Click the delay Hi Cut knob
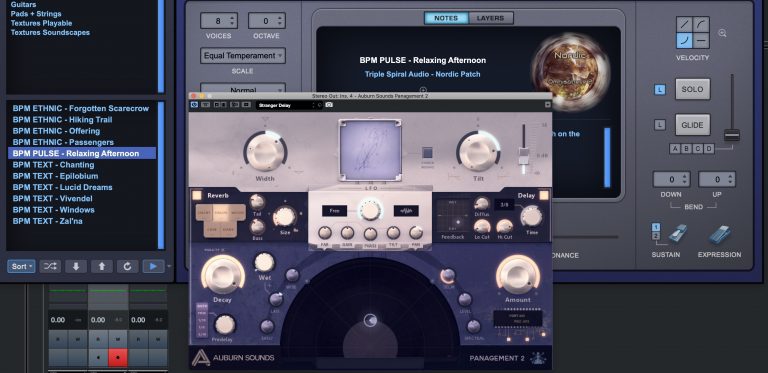This screenshot has width=768, height=373. pos(504,226)
